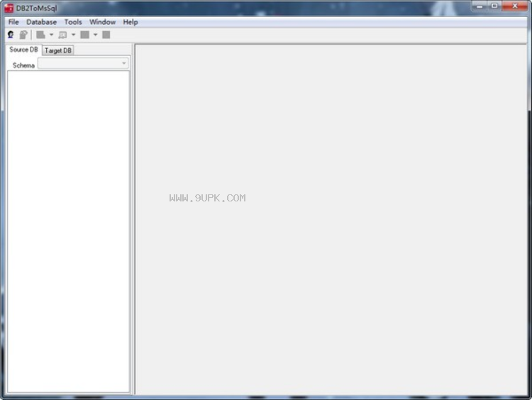Close the DB2ToMsSql window

[x=515, y=6]
